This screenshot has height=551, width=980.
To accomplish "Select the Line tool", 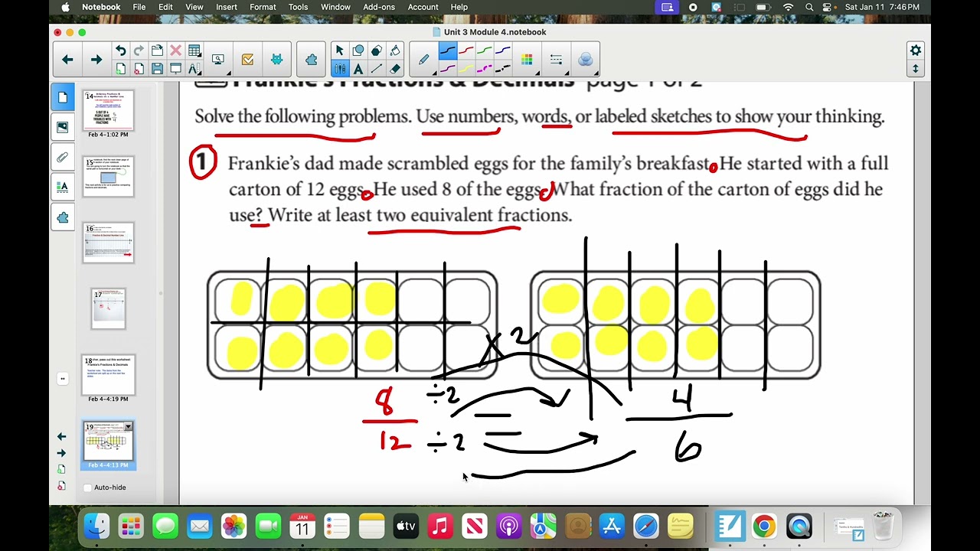I will point(376,69).
